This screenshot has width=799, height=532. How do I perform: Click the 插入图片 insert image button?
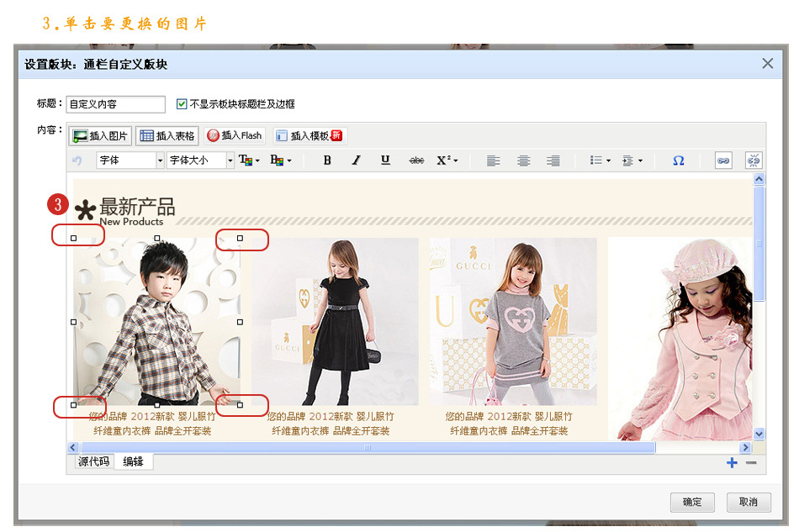[x=100, y=136]
